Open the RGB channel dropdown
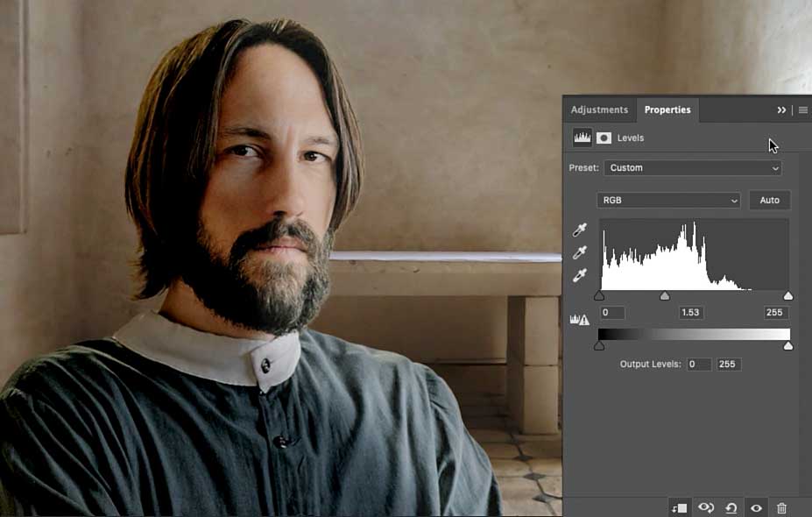This screenshot has height=517, width=812. pyautogui.click(x=668, y=200)
